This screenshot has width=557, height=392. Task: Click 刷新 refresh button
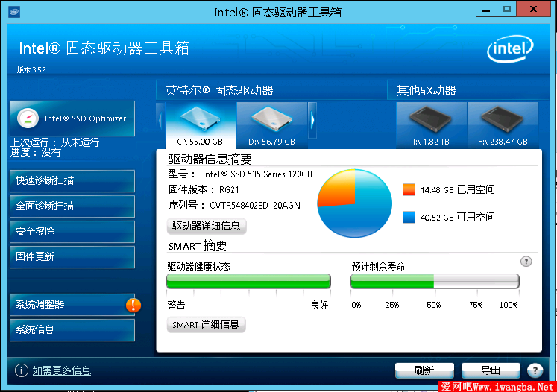point(424,370)
